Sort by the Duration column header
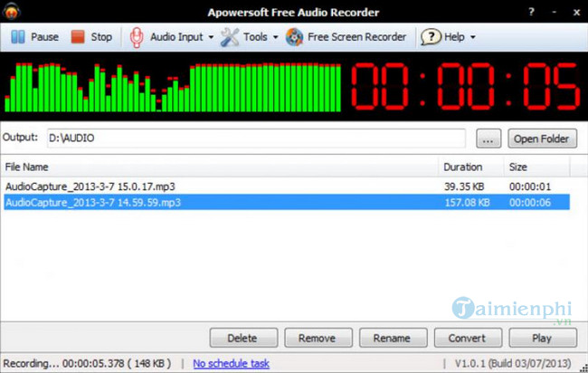 coord(471,167)
